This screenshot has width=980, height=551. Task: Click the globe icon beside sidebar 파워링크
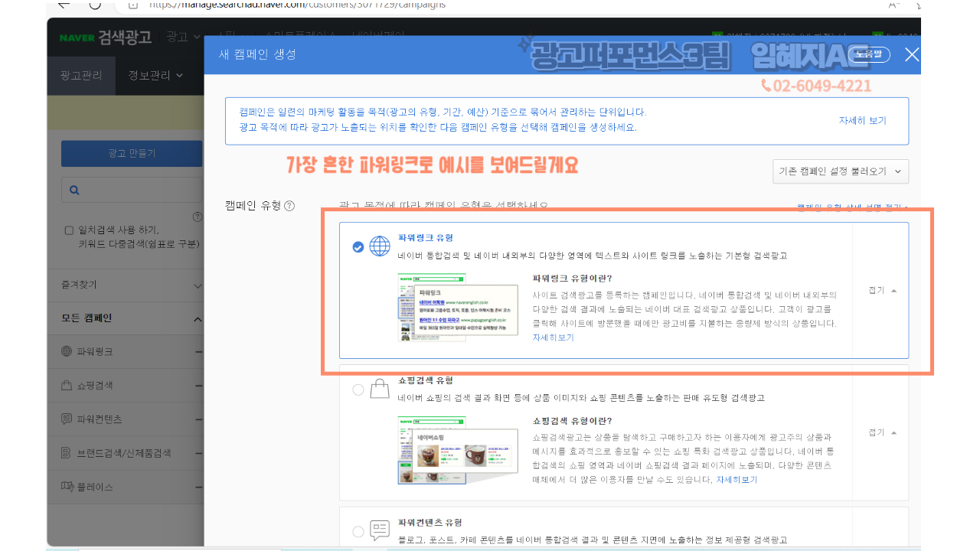[x=67, y=351]
